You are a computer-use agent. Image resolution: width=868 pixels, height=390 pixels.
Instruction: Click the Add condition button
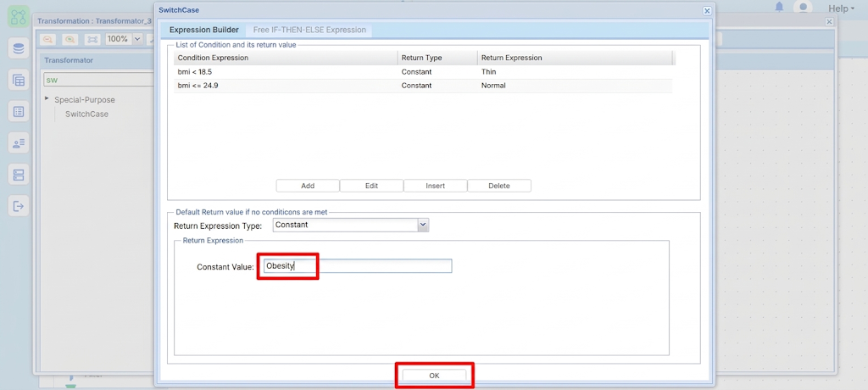point(308,186)
